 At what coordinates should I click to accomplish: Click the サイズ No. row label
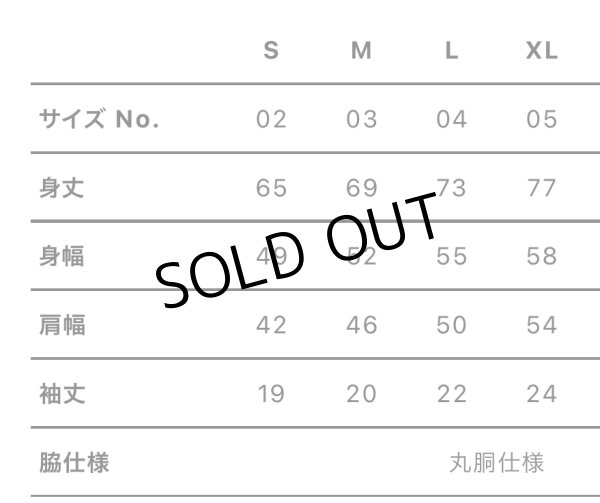[99, 119]
